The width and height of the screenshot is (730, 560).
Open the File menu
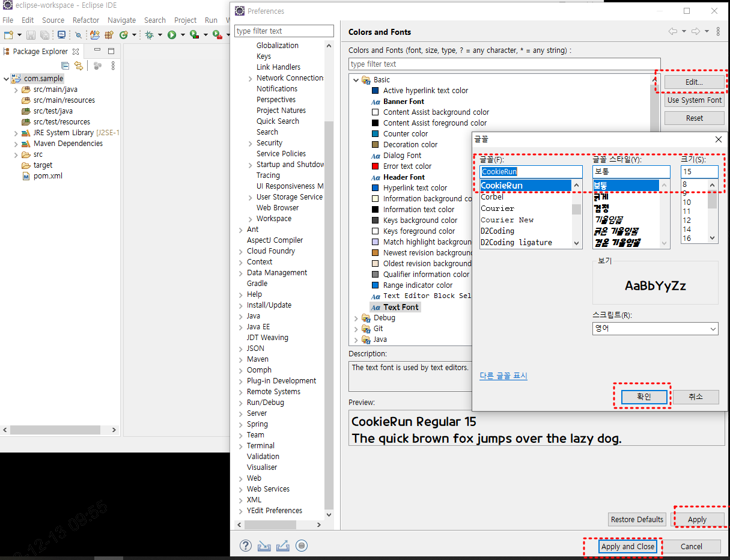(8, 20)
